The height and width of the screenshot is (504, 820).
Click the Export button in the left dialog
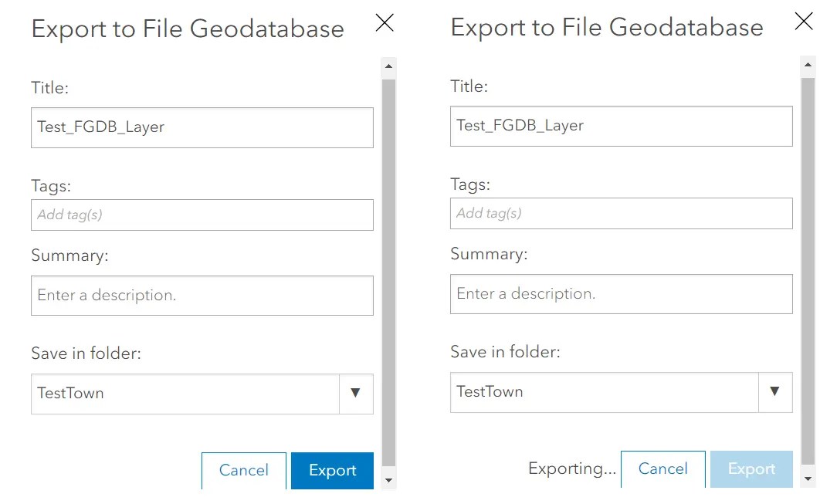click(x=332, y=470)
